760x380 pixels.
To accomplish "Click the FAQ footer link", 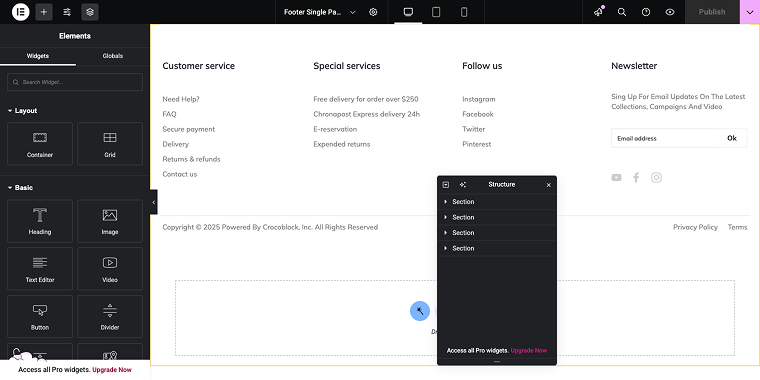I will coord(169,114).
